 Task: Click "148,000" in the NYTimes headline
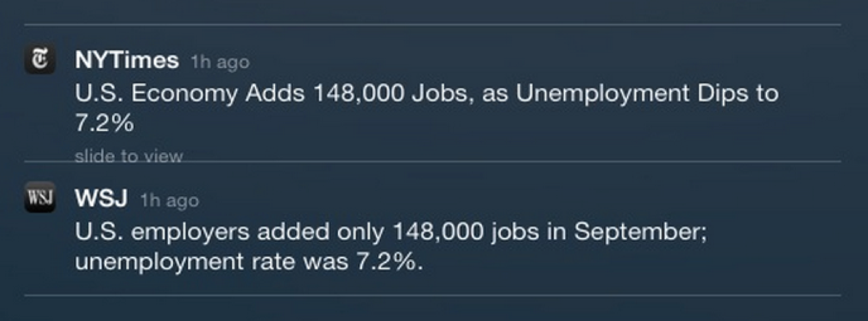358,94
